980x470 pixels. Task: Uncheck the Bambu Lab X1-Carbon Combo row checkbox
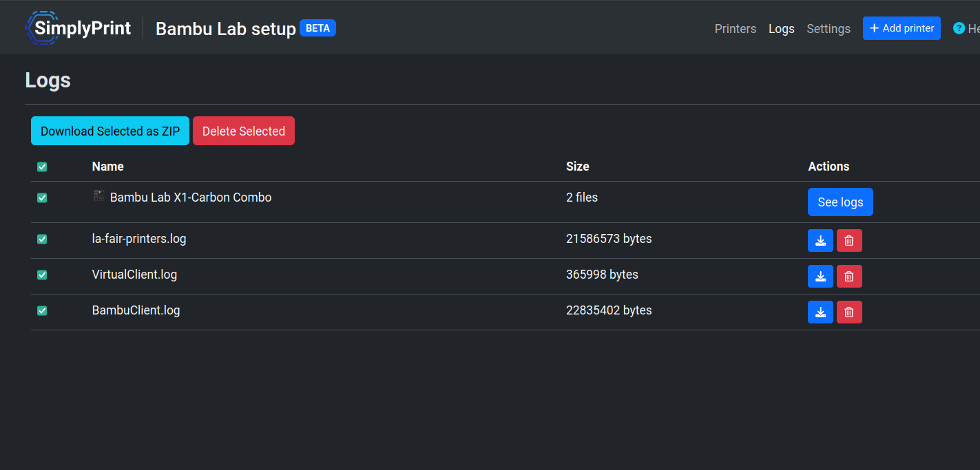[x=42, y=197]
